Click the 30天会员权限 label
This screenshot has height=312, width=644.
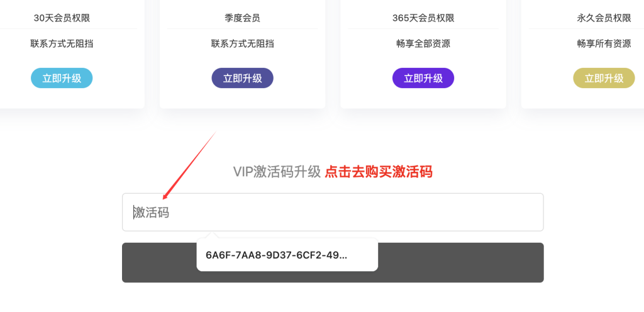[x=62, y=18]
